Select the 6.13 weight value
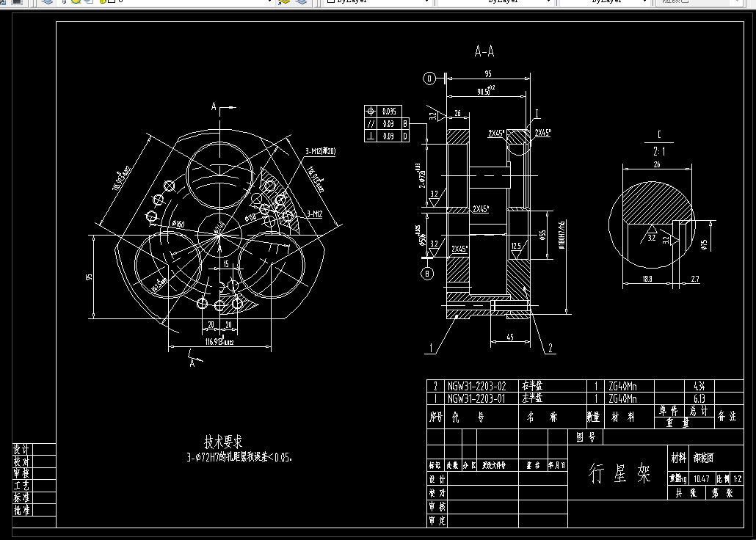 click(x=699, y=398)
